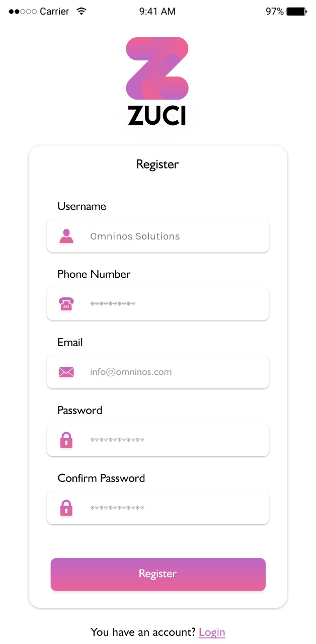Tap the Username field label
The image size is (316, 644).
[82, 206]
